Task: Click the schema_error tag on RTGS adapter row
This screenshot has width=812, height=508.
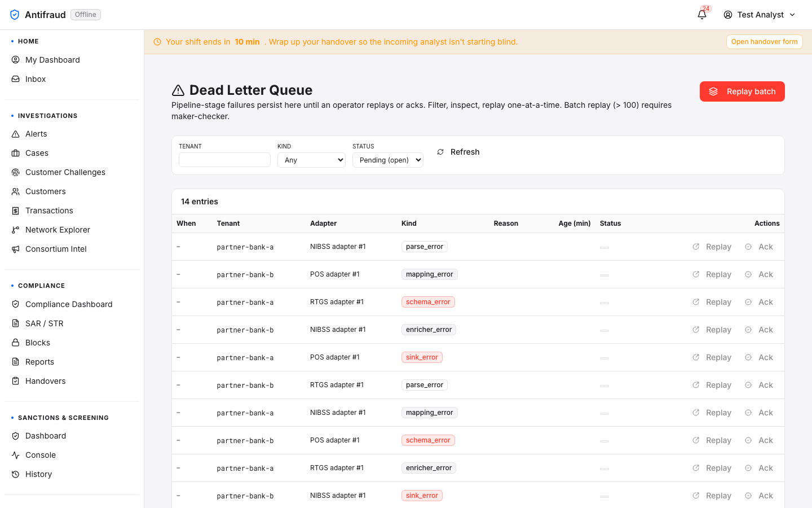Action: click(x=428, y=302)
